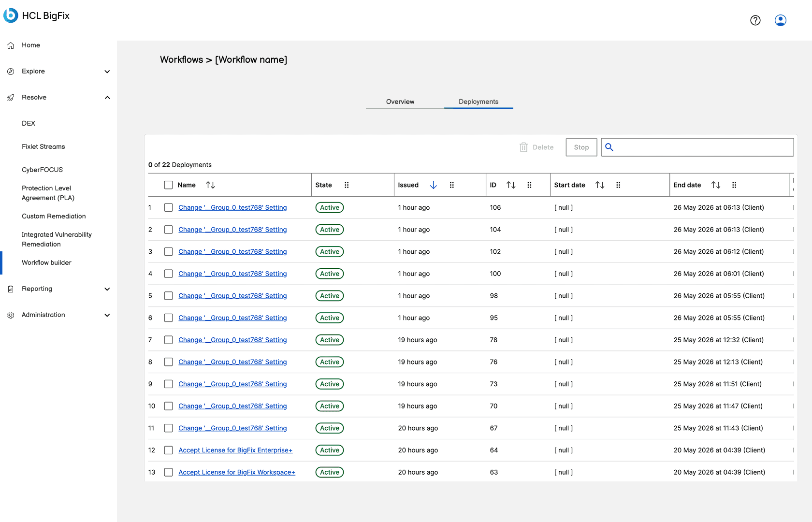Open Start date column options dots
The image size is (812, 522).
click(618, 185)
